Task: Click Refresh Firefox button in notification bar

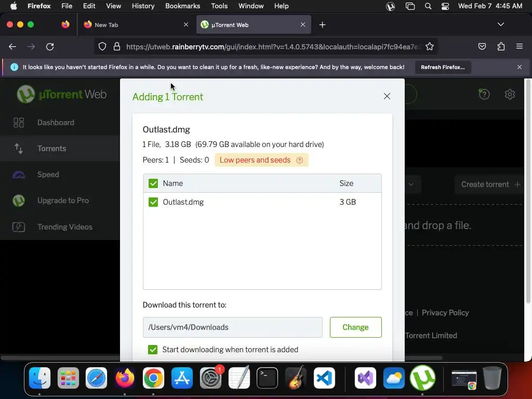Action: click(443, 67)
